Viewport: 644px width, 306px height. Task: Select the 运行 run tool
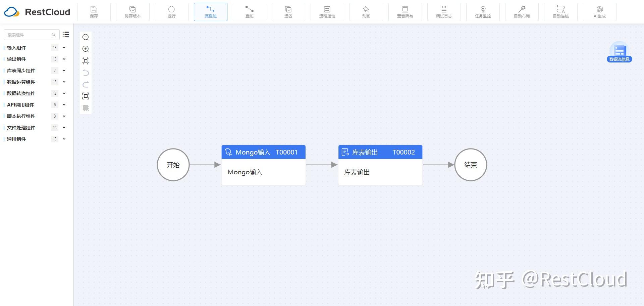172,11
